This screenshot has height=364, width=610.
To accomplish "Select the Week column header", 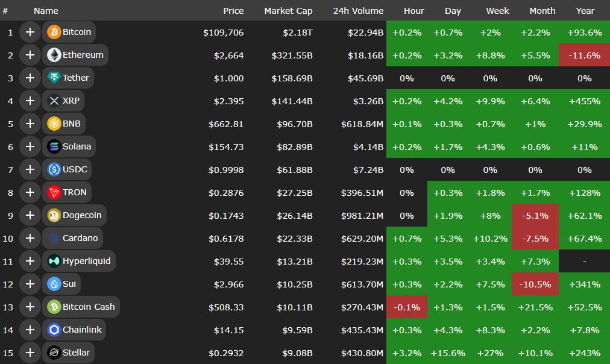I will [498, 11].
